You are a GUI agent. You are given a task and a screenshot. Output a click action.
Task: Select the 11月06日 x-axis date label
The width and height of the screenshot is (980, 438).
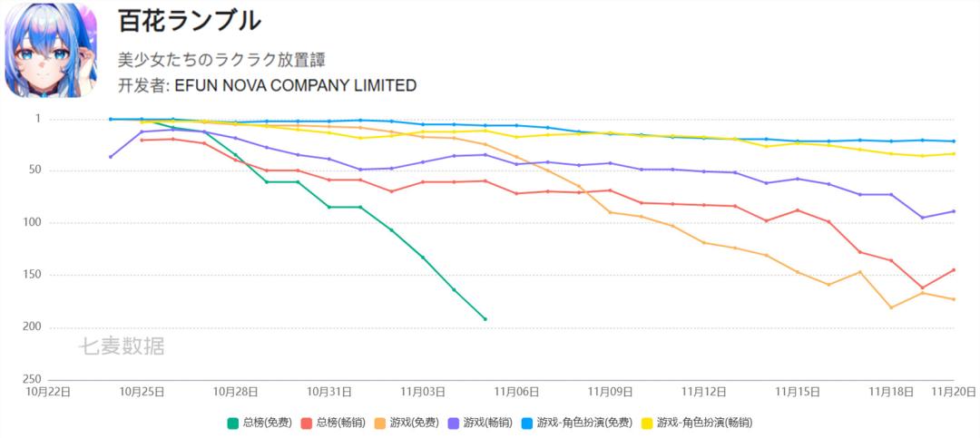coord(516,392)
